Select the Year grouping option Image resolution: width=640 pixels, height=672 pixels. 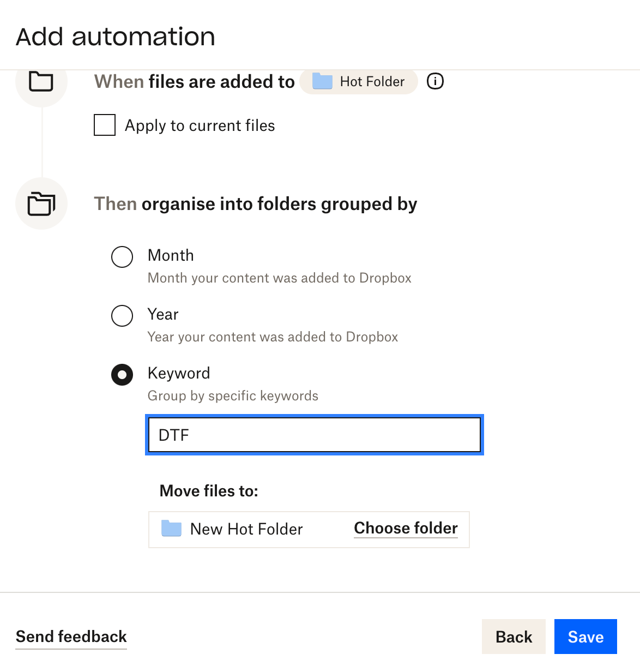[x=122, y=315]
